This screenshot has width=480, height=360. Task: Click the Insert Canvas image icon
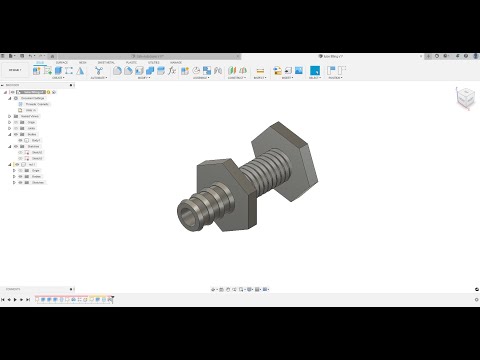pyautogui.click(x=299, y=71)
